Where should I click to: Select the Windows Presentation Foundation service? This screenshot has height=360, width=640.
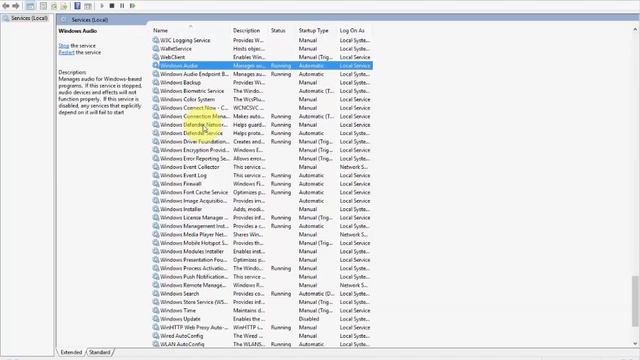tap(262, 260)
